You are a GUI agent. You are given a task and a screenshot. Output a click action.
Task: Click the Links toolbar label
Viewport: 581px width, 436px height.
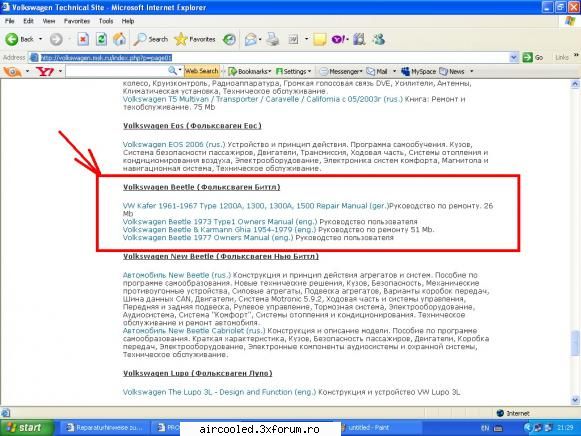tap(562, 57)
